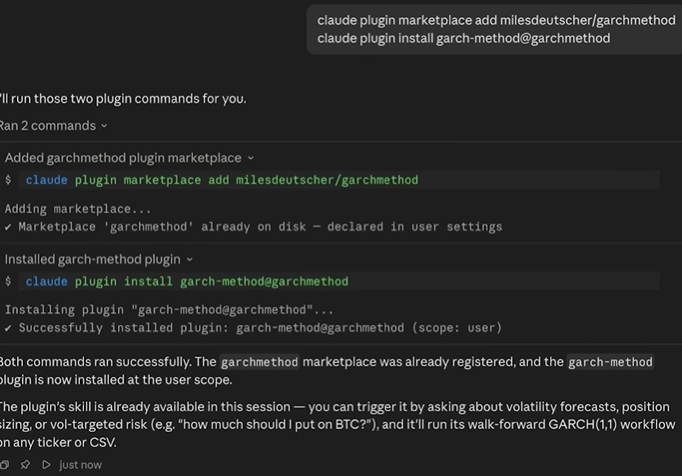Click the just now timestamp
This screenshot has width=682, height=476.
[x=80, y=465]
